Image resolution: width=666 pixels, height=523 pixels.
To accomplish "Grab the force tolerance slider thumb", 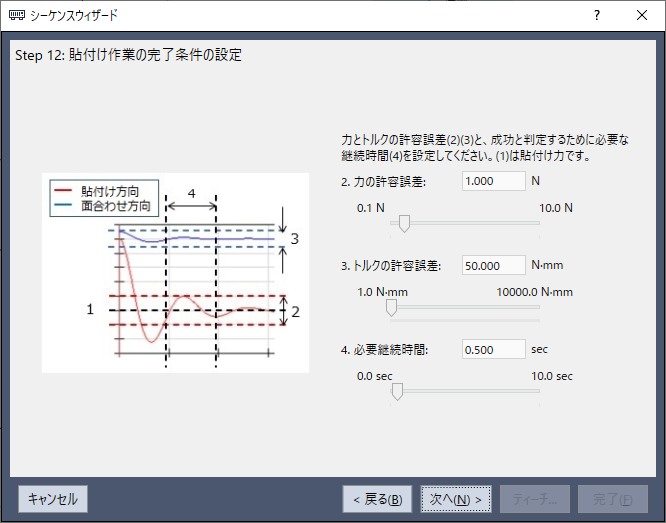I will [x=404, y=223].
